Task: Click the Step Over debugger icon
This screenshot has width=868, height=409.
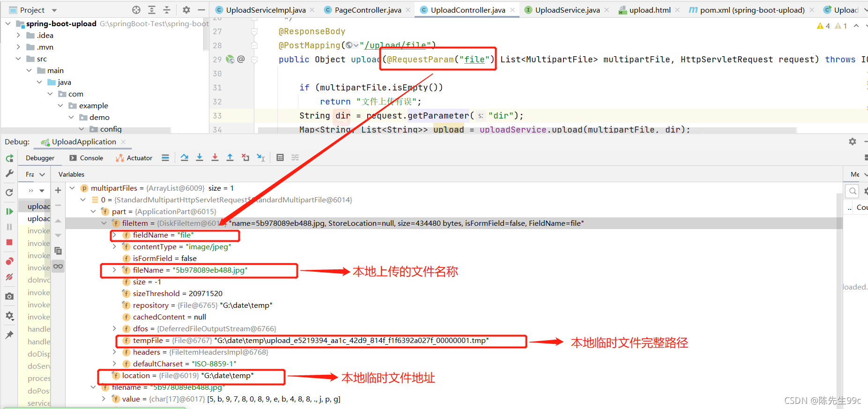Action: [x=185, y=157]
